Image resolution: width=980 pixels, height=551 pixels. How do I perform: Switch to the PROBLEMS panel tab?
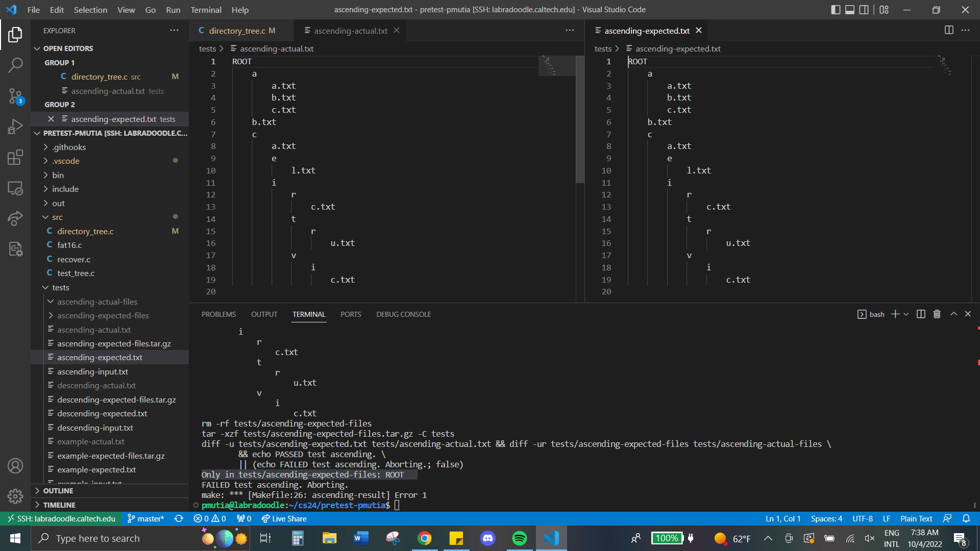[218, 314]
